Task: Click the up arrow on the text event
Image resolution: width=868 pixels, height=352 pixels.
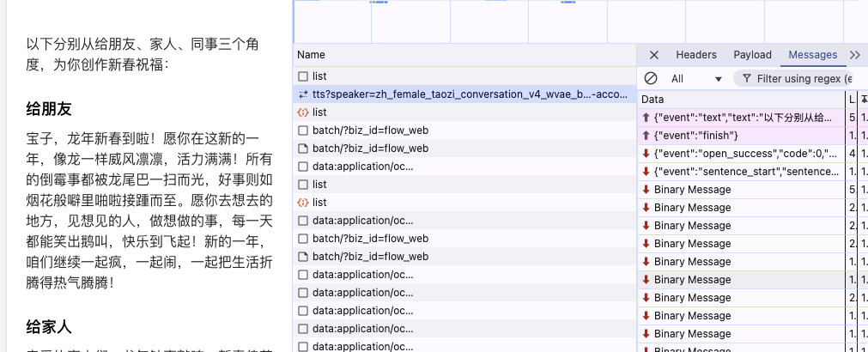Action: coord(646,118)
